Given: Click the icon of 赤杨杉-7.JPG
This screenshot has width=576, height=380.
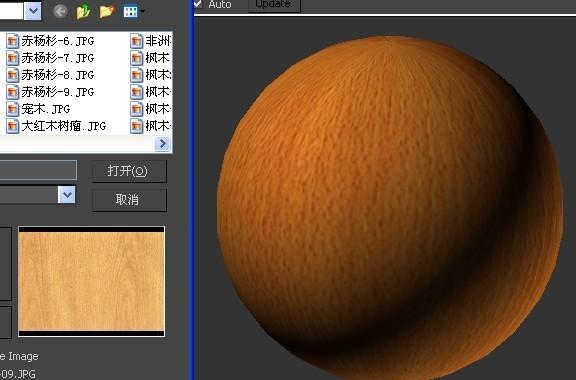Looking at the screenshot, I should [12, 58].
